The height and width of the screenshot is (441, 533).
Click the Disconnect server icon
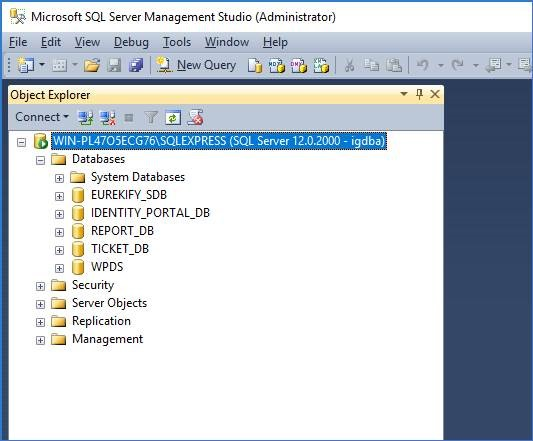pyautogui.click(x=107, y=118)
